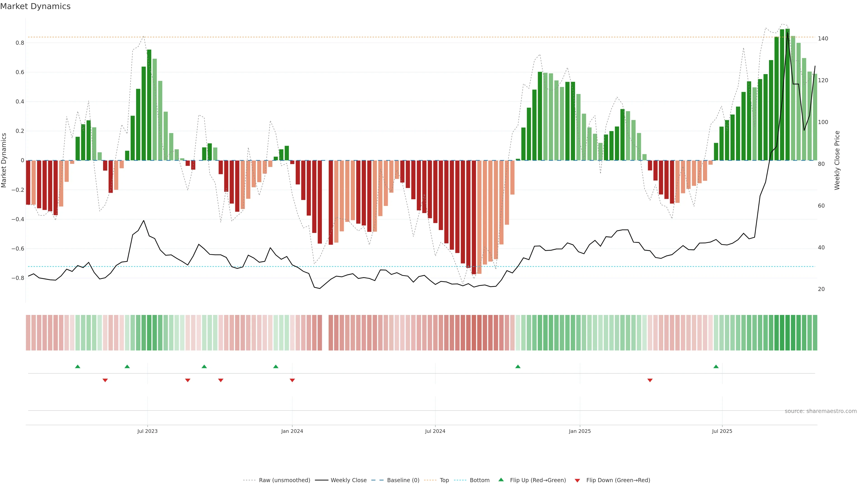Toggle the Bottom legend entry
The image size is (868, 488).
479,480
